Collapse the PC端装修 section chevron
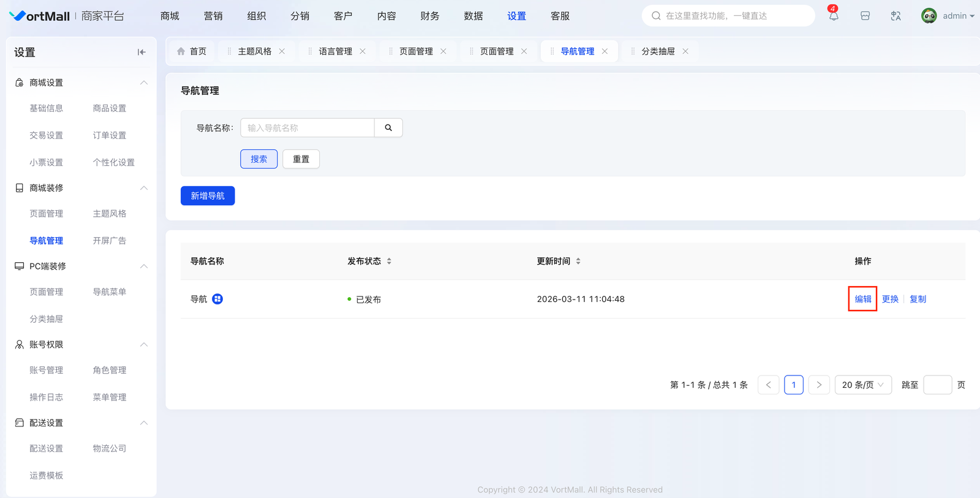The width and height of the screenshot is (980, 498). 144,266
